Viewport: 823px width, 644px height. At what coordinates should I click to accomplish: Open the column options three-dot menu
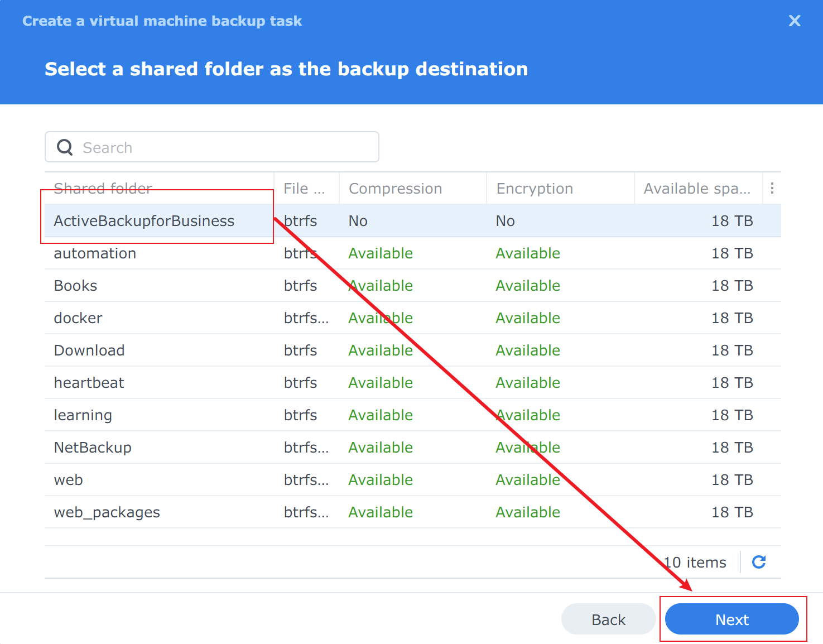point(772,189)
